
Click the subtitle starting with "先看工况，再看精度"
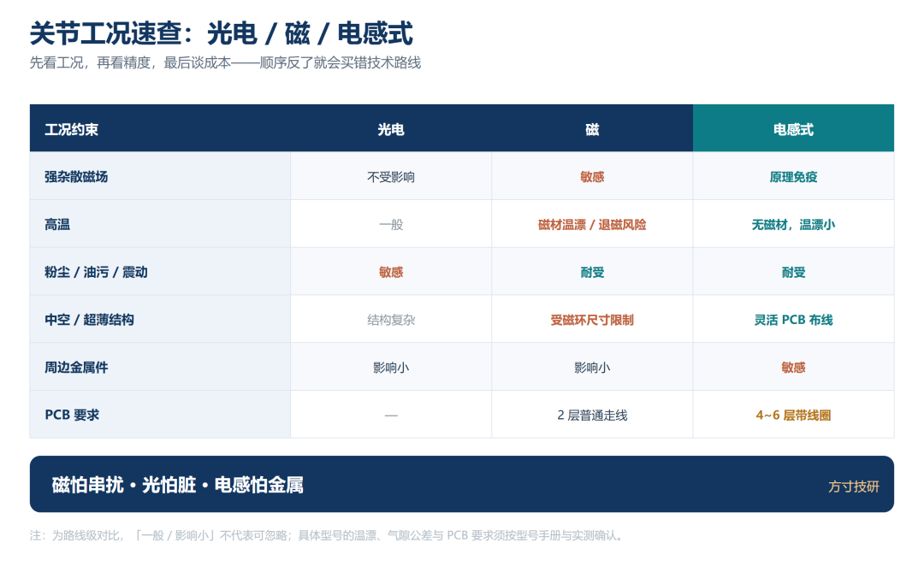(x=225, y=63)
